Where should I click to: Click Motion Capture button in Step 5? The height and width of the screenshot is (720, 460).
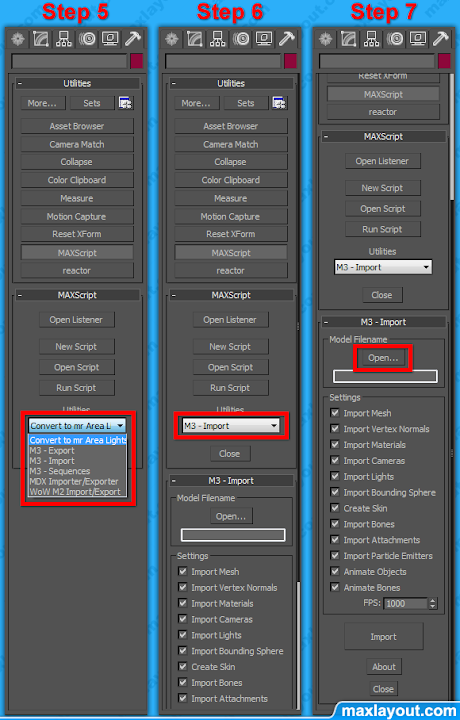[77, 216]
